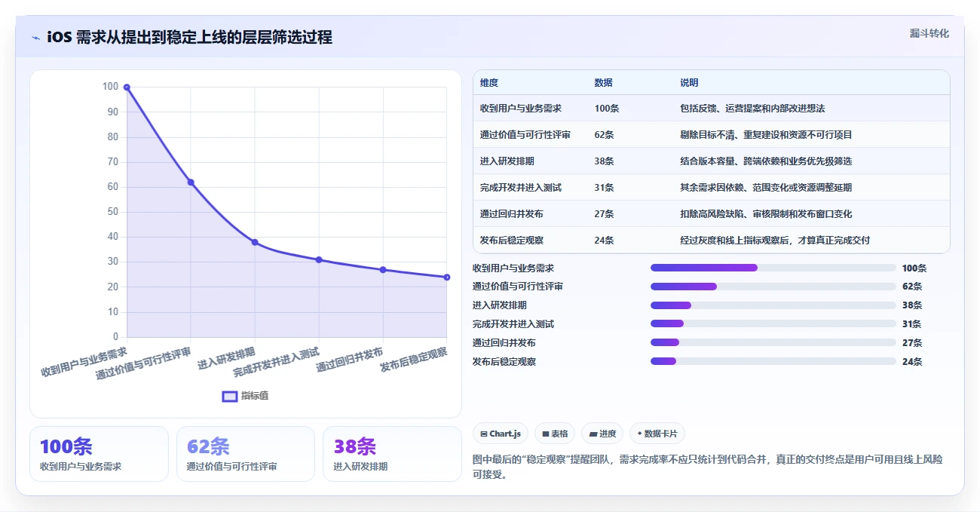The height and width of the screenshot is (512, 980).
Task: Click the 维度 column header
Action: coord(489,82)
